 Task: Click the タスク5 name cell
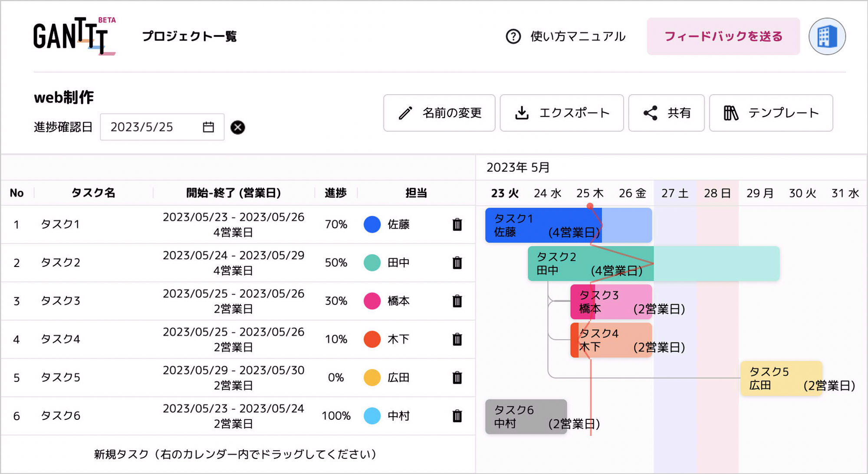[x=60, y=377]
